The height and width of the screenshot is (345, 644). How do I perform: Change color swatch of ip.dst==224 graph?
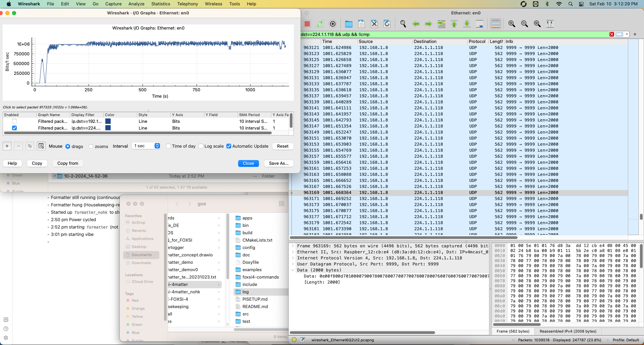pyautogui.click(x=108, y=128)
